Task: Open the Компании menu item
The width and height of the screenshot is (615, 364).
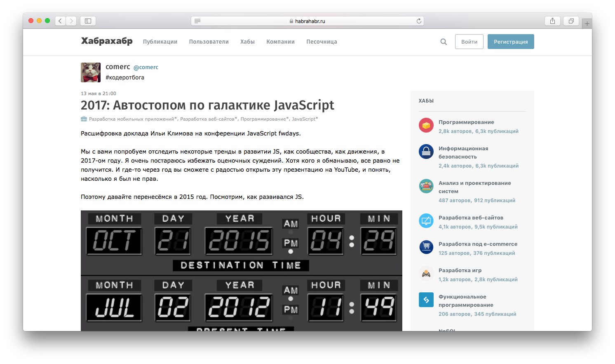Action: click(280, 42)
